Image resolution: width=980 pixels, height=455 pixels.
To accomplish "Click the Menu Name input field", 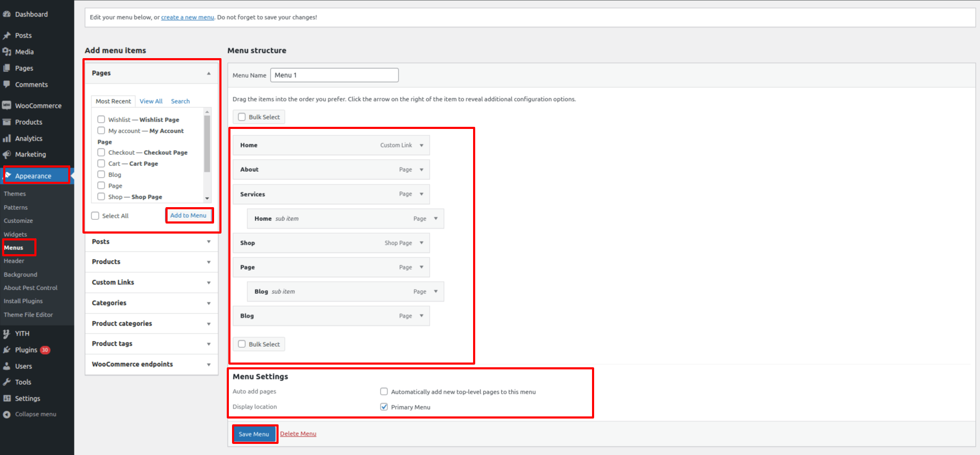I will [x=334, y=75].
